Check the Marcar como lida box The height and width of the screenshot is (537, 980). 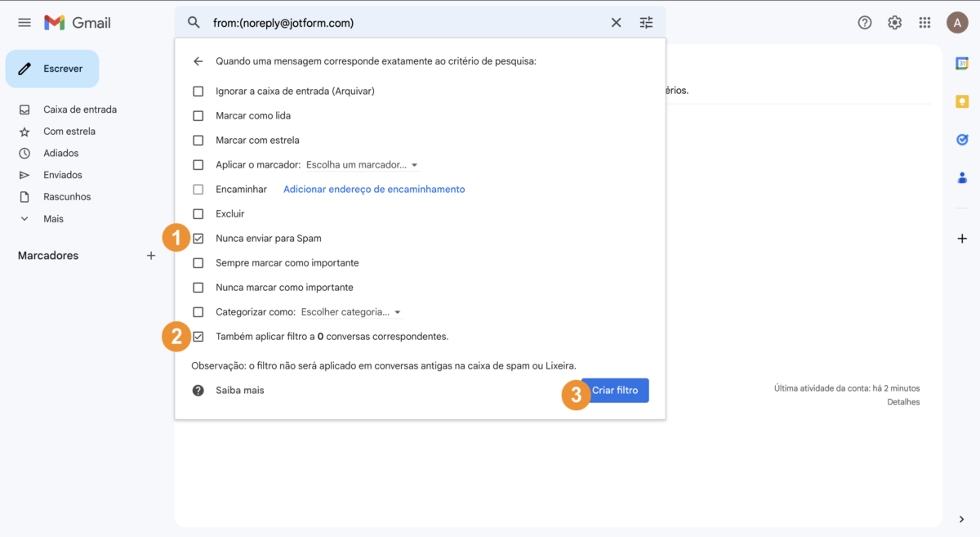point(198,116)
